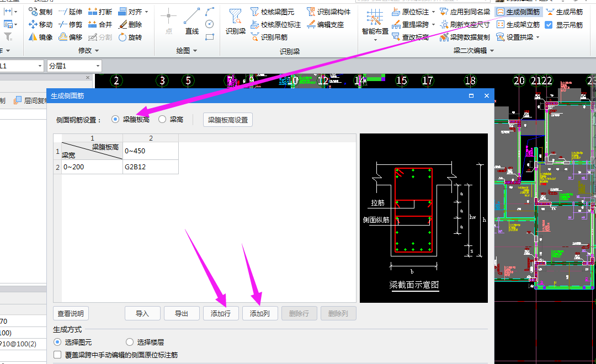Image resolution: width=596 pixels, height=364 pixels.
Task: Open the 刷新支座尺寸 tool
Action: pyautogui.click(x=465, y=24)
